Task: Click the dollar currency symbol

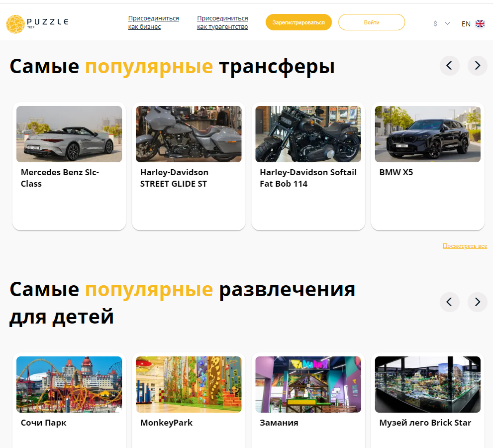Action: point(435,23)
